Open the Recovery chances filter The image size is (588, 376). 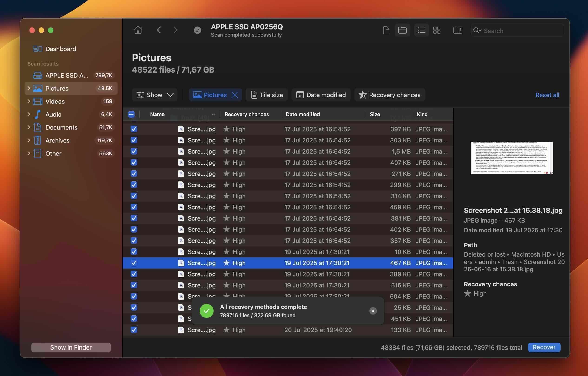[390, 95]
